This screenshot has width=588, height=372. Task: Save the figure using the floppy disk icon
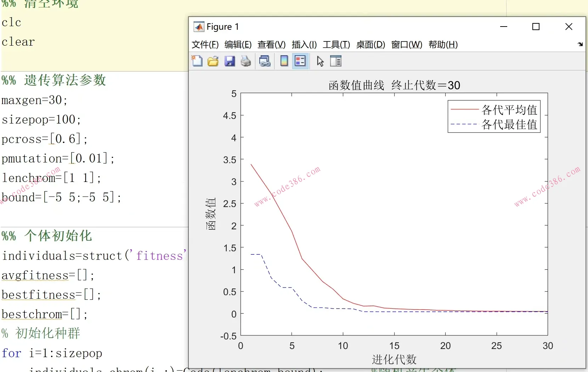pos(230,61)
